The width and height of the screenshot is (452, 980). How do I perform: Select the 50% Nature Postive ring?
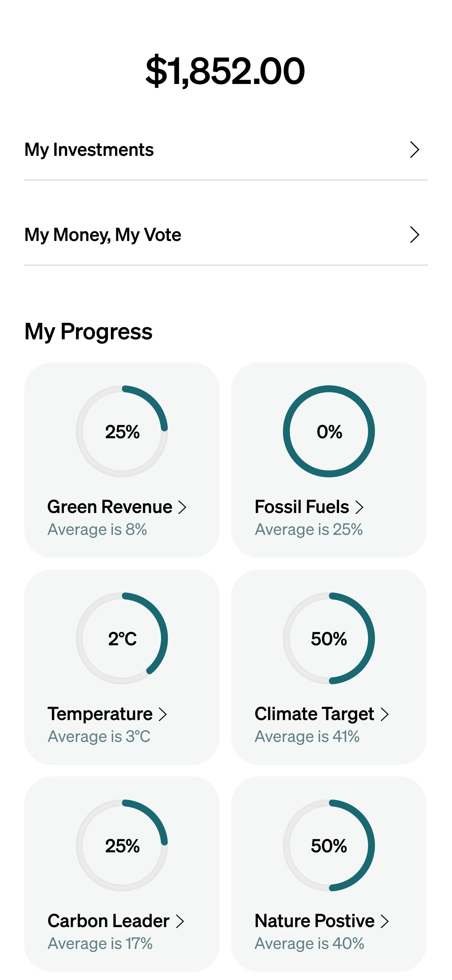(329, 845)
